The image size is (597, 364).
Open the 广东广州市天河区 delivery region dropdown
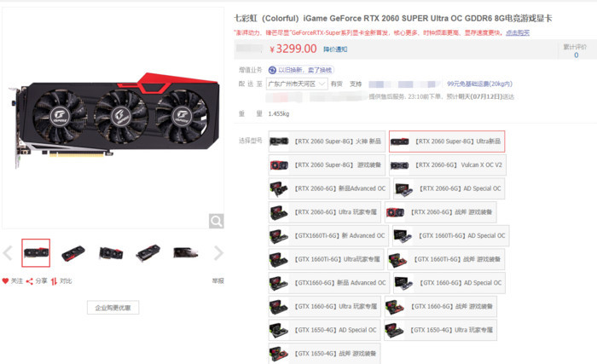click(297, 84)
